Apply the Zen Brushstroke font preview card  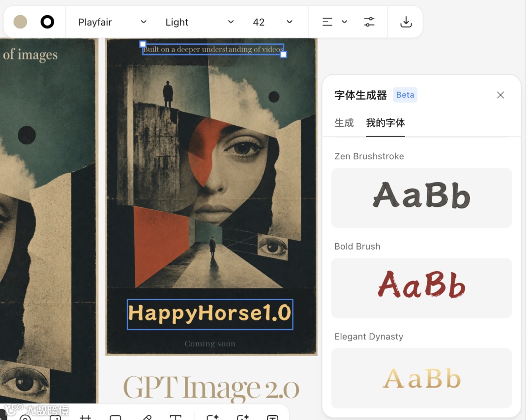tap(421, 198)
